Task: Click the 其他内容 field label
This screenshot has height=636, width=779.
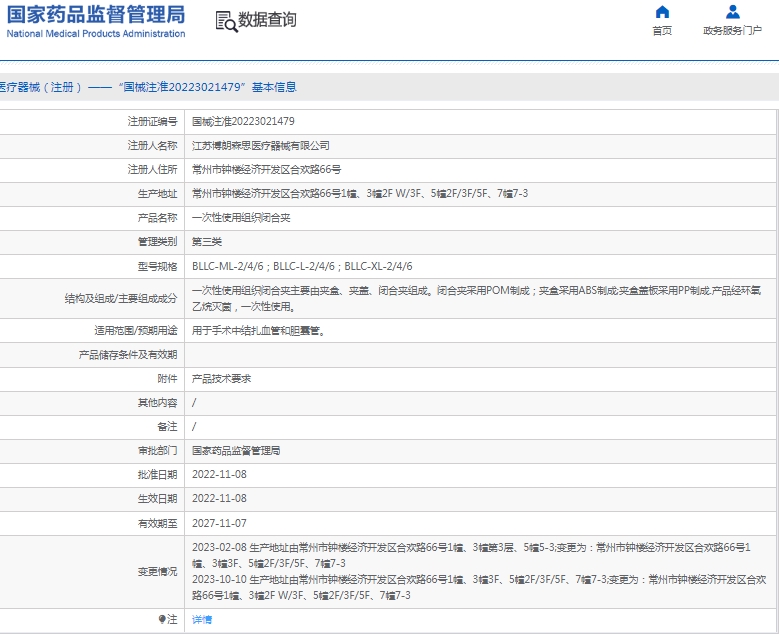Action: coord(157,402)
